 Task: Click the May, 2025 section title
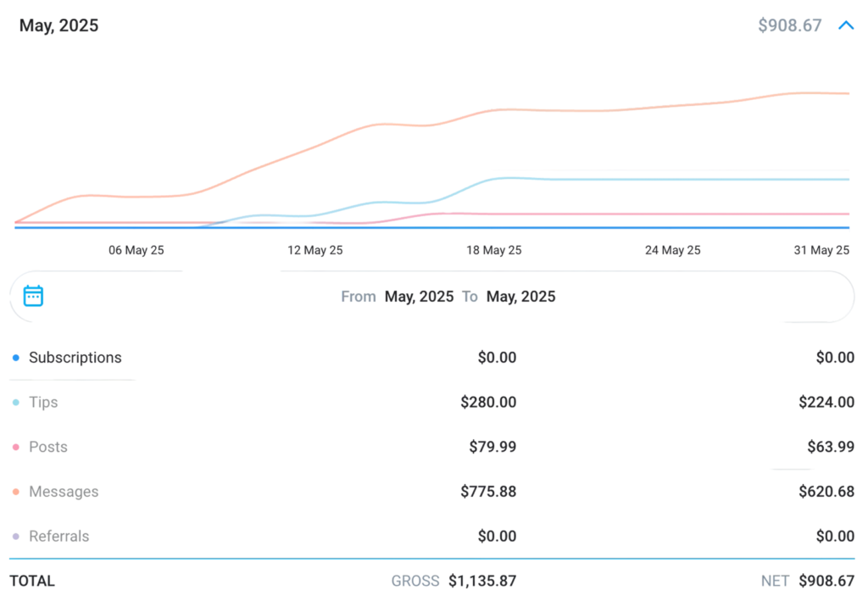click(59, 25)
